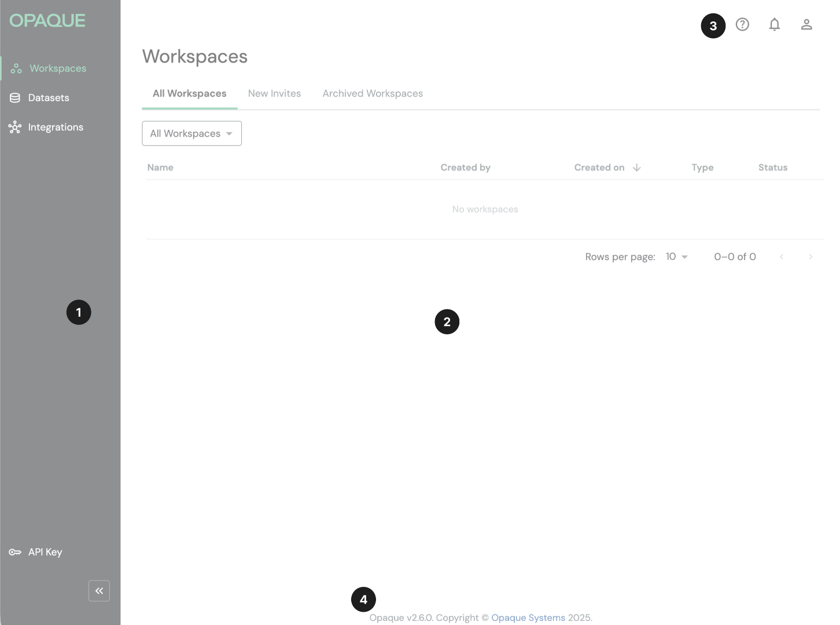The image size is (840, 625).
Task: Click the OPAQUE logo in sidebar
Action: click(x=47, y=21)
